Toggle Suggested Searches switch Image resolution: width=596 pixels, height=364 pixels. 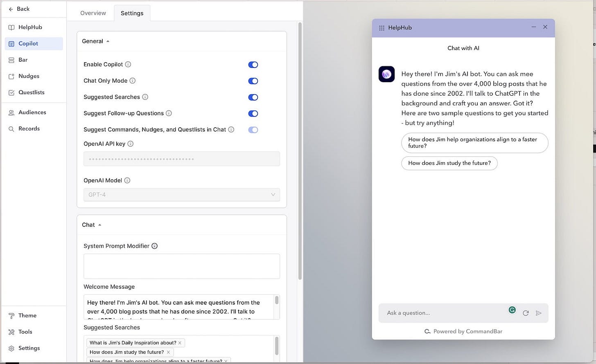click(253, 97)
